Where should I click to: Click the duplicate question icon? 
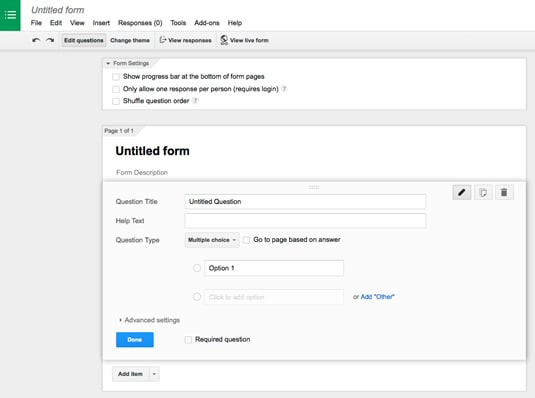click(483, 193)
